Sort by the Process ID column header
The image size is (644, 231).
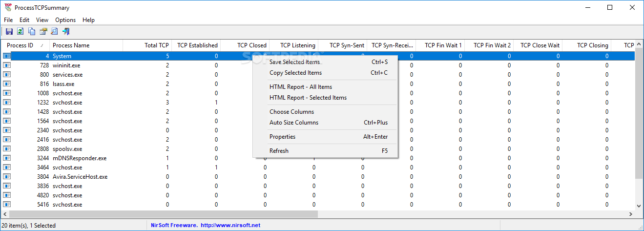(25, 45)
